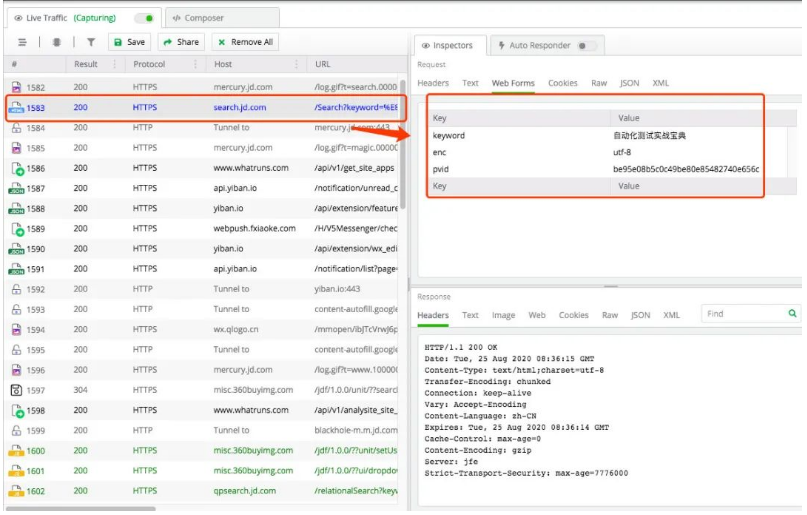Select the response XML tab

(671, 315)
